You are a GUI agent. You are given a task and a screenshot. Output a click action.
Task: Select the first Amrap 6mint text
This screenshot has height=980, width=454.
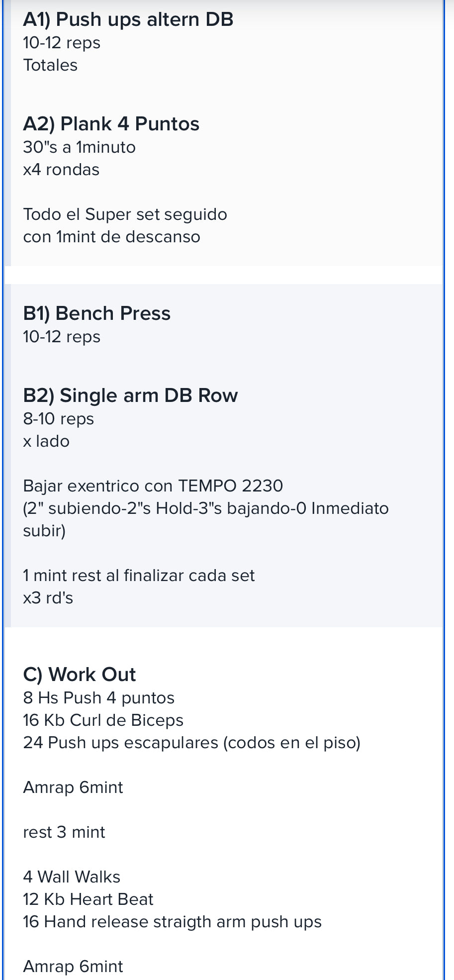73,787
